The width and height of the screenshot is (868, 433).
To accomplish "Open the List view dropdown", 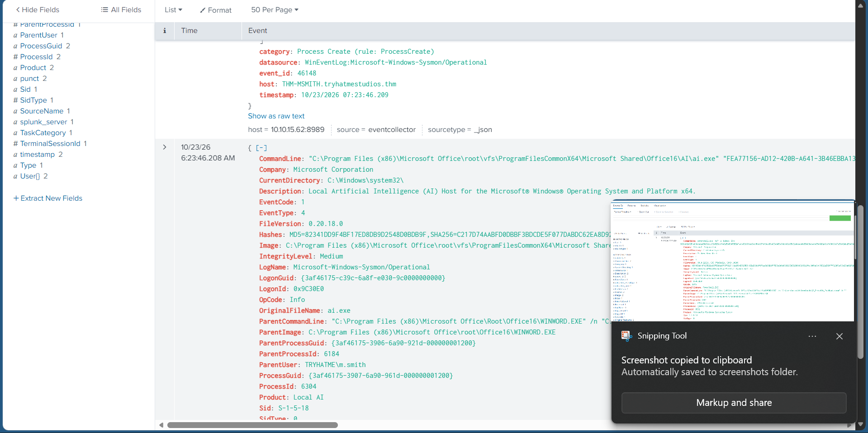I will 173,9.
